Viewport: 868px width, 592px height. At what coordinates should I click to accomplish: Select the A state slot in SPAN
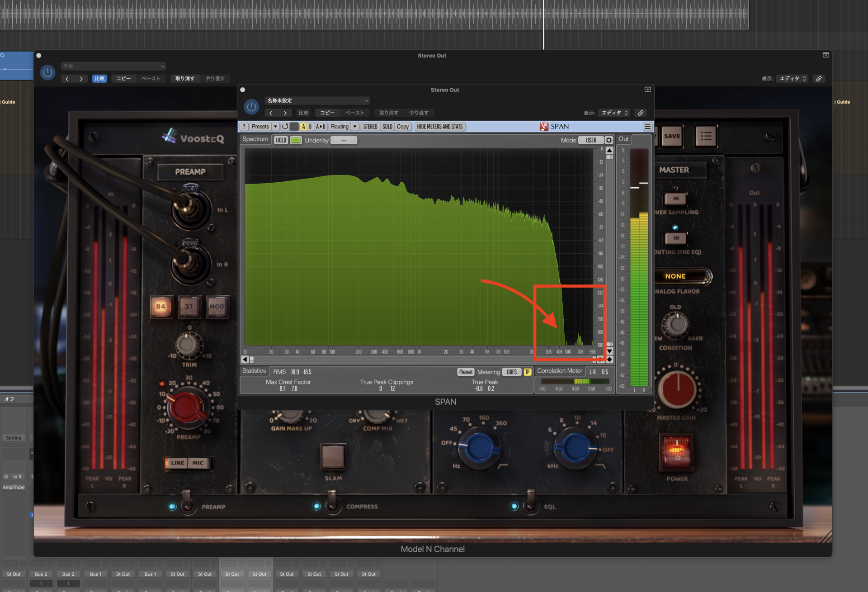(303, 127)
